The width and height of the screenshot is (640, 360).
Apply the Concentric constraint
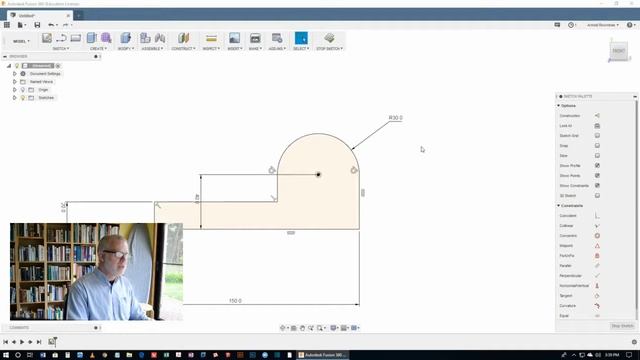[597, 236]
